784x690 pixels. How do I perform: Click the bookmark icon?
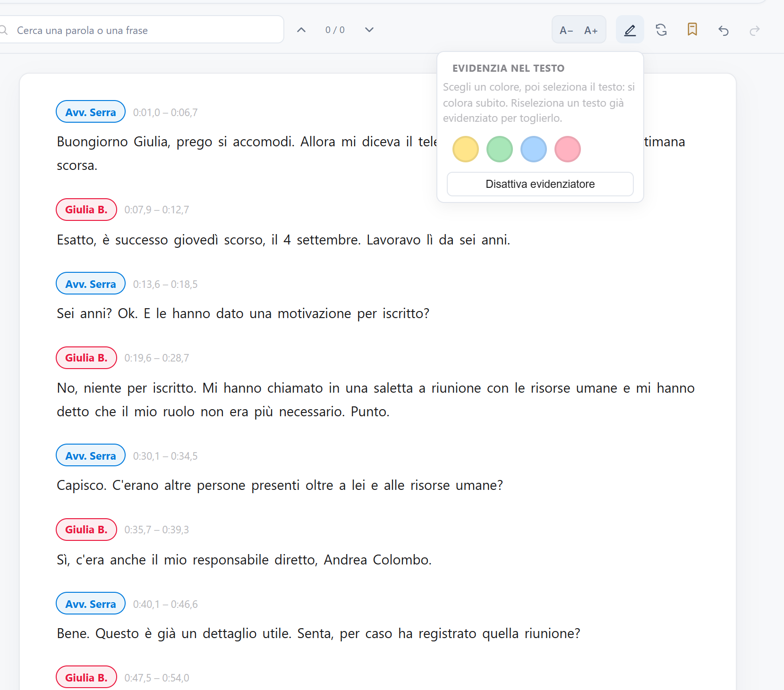[692, 30]
